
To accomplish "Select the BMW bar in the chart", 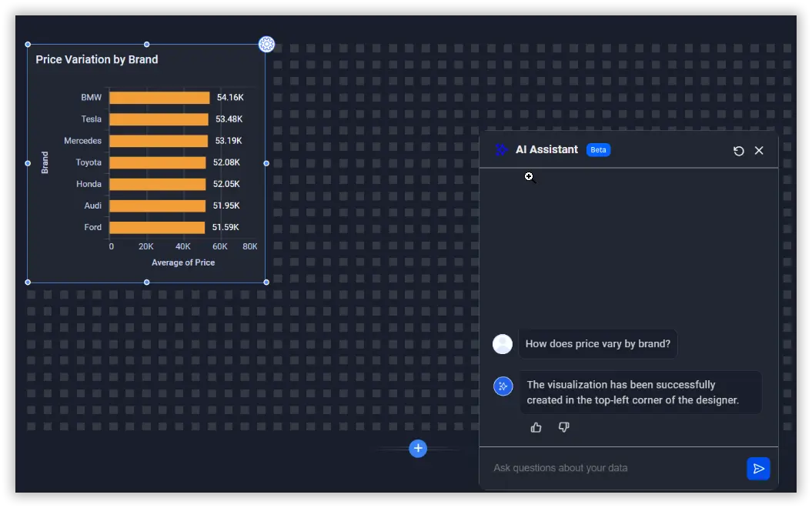I will [x=159, y=98].
